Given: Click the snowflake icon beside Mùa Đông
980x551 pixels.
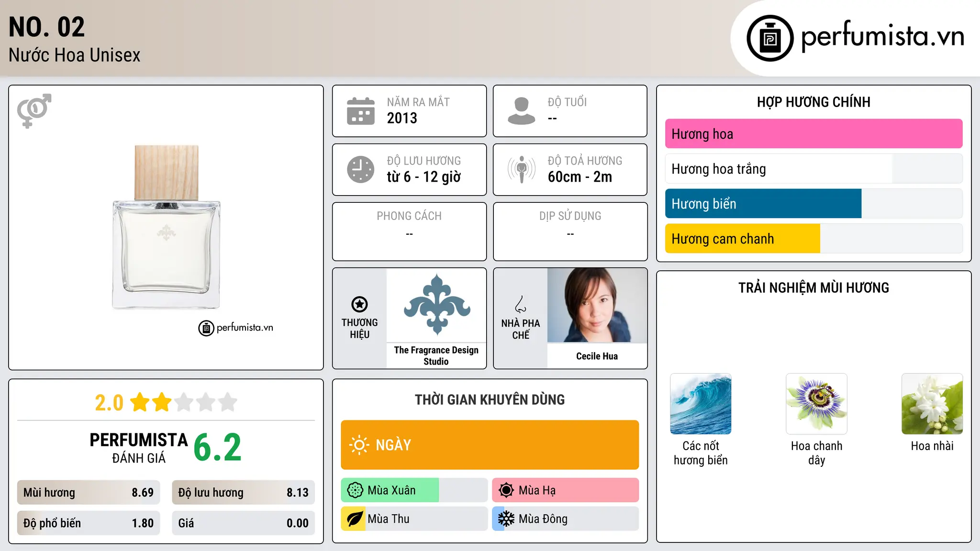Looking at the screenshot, I should coord(506,519).
